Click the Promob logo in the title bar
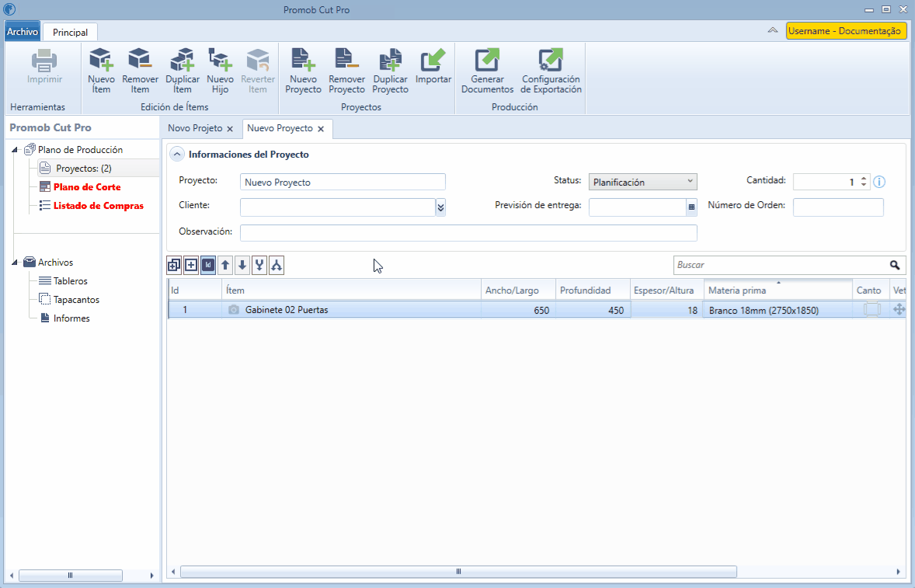 coord(9,9)
